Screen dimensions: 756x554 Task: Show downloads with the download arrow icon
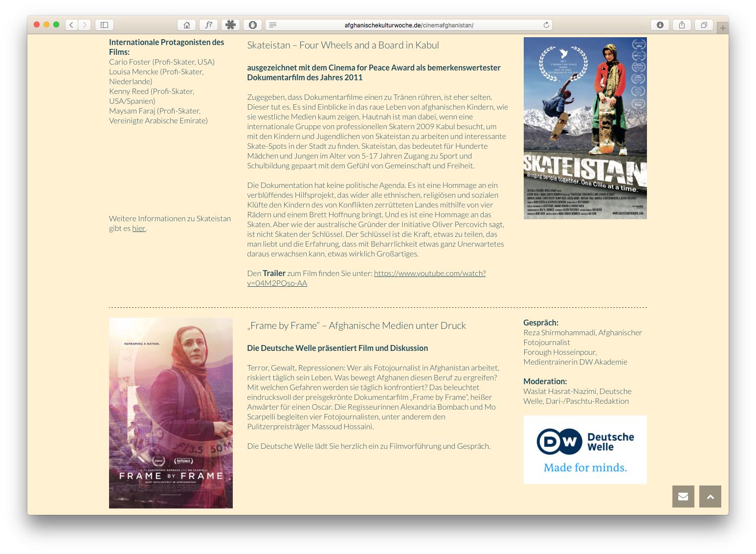click(x=660, y=25)
